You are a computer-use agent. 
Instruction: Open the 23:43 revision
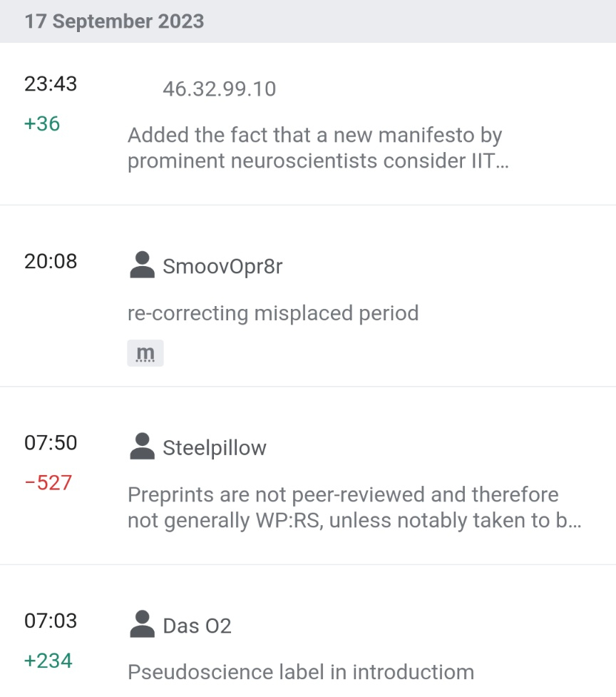tap(51, 84)
